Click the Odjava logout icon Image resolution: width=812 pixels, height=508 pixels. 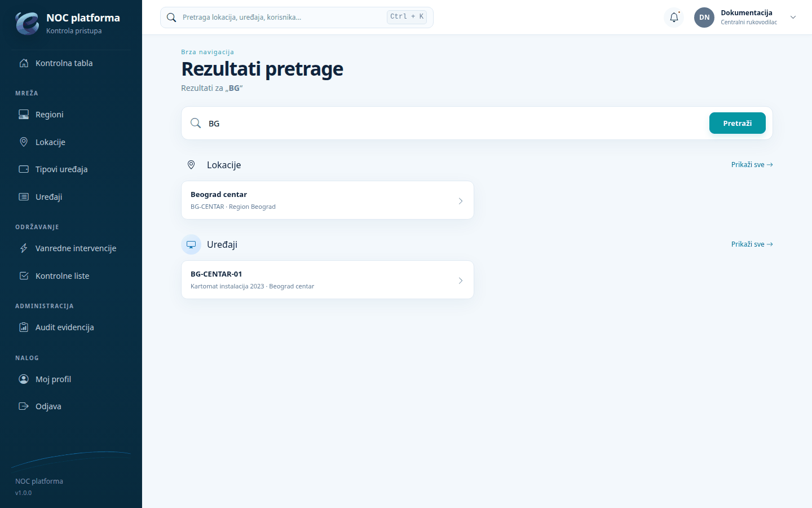pos(24,406)
